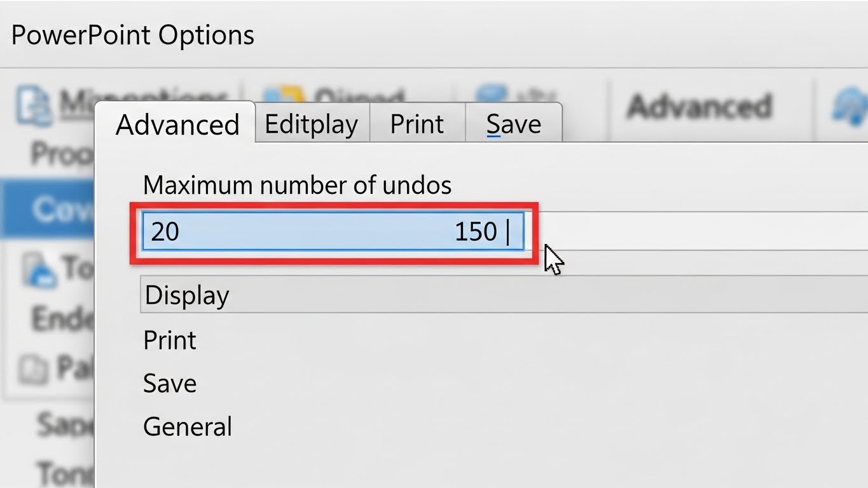Click the blurred document icon at top-left

(33, 105)
